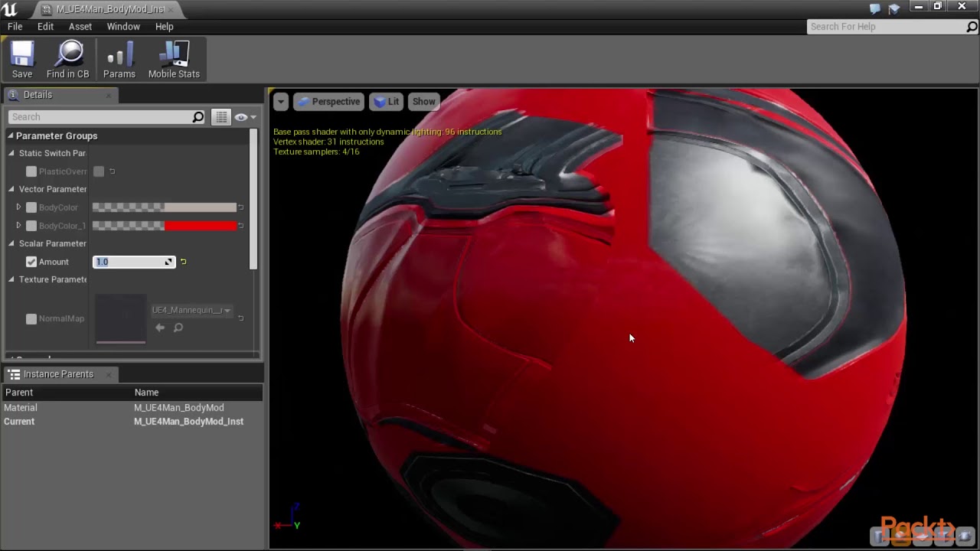This screenshot has width=980, height=551.
Task: Select teapot custom preview mesh icon
Action: (x=965, y=536)
